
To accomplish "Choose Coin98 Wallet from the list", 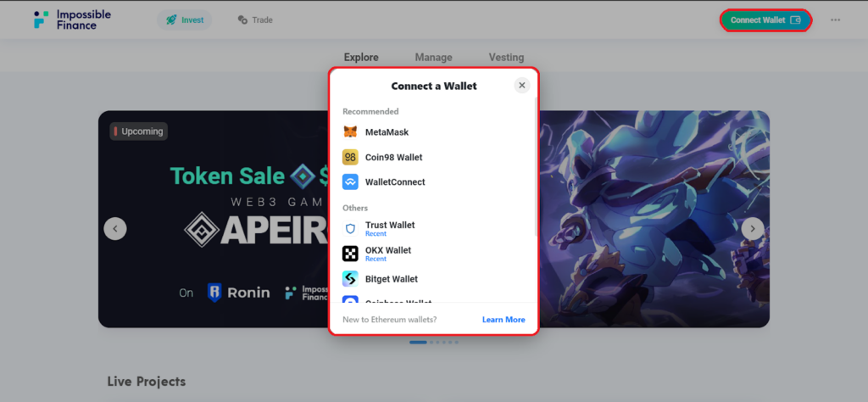I will coord(433,157).
